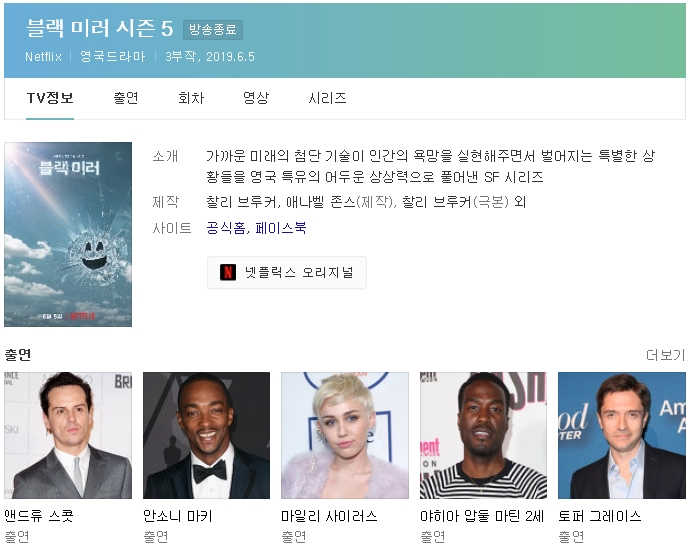Viewport: 690px width, 549px height.
Task: Open 안소니 마키 cast photo
Action: (x=206, y=436)
